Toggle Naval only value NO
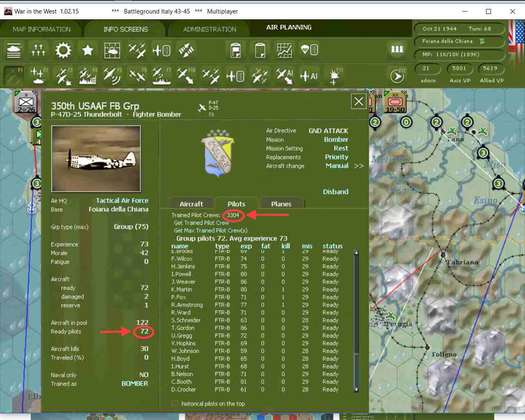The height and width of the screenshot is (420, 525). coord(144,375)
